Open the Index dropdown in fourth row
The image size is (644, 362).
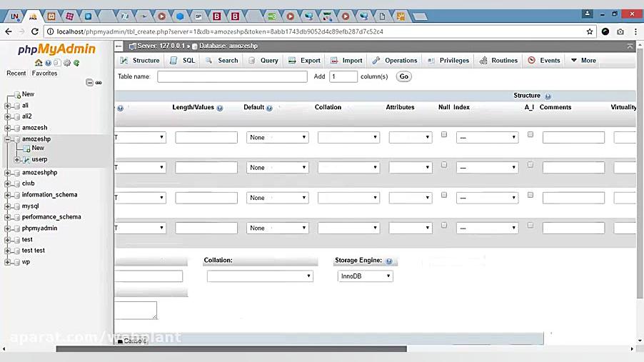tap(487, 228)
